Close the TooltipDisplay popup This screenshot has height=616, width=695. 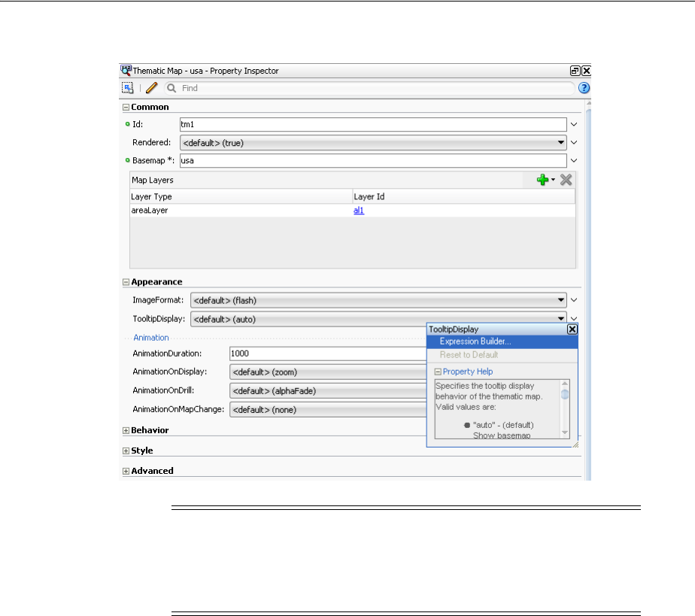[x=572, y=329]
